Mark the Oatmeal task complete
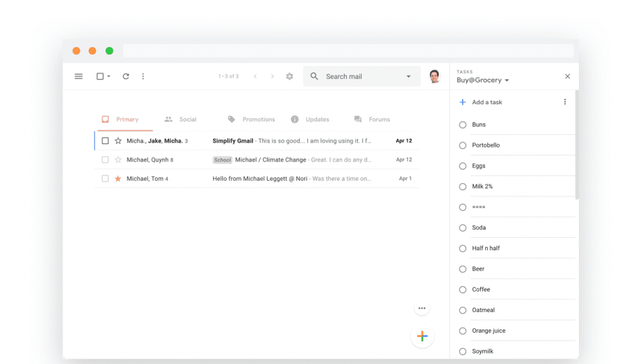641x364 pixels. click(x=462, y=311)
